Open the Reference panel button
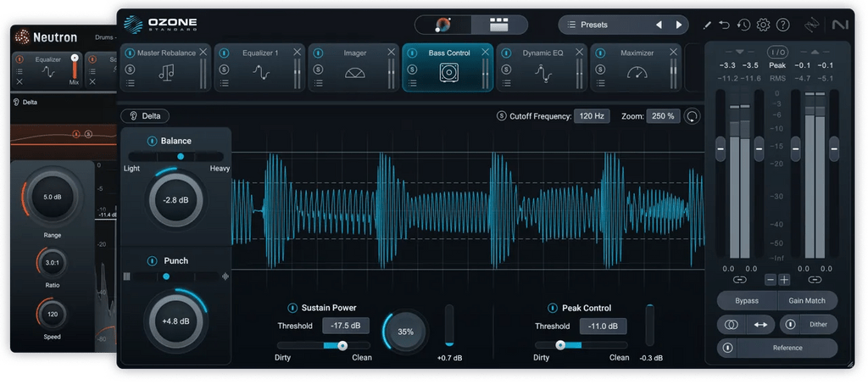 tap(787, 348)
